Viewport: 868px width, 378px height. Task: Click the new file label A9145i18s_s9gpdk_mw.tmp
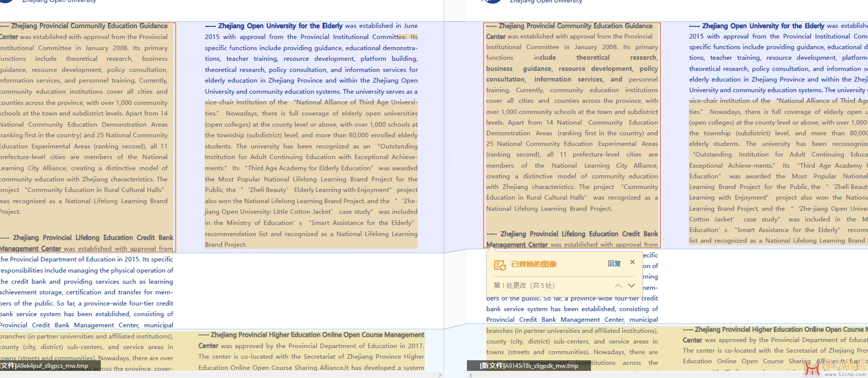tap(529, 365)
